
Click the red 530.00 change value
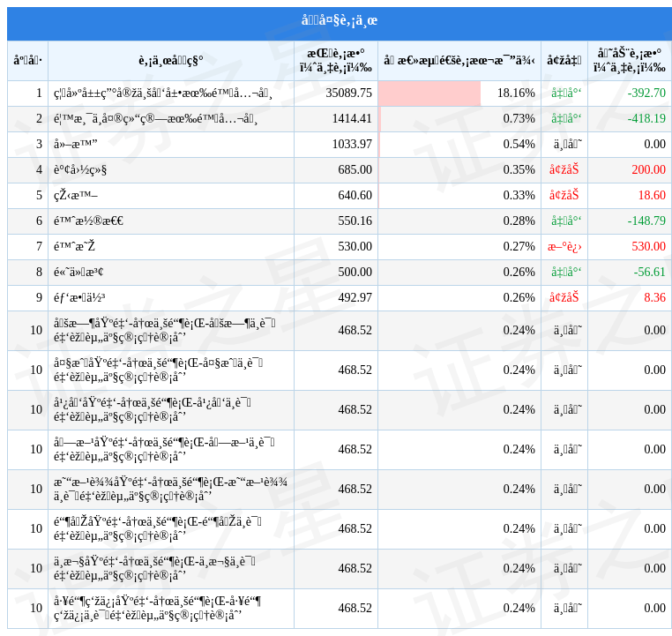coord(648,247)
